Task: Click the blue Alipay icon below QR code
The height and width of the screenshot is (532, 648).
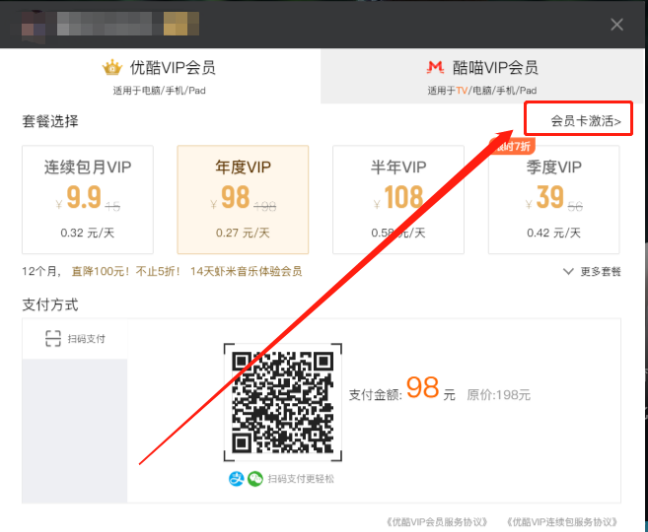Action: (x=237, y=479)
